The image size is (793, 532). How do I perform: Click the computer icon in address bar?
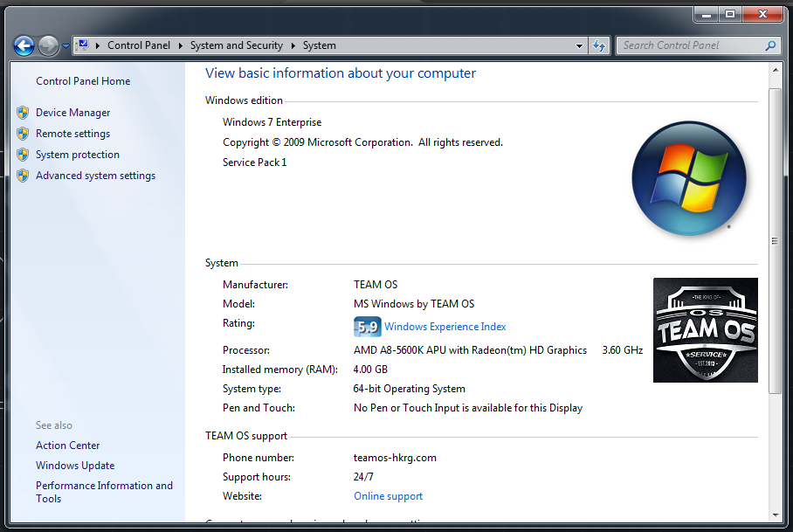point(84,45)
